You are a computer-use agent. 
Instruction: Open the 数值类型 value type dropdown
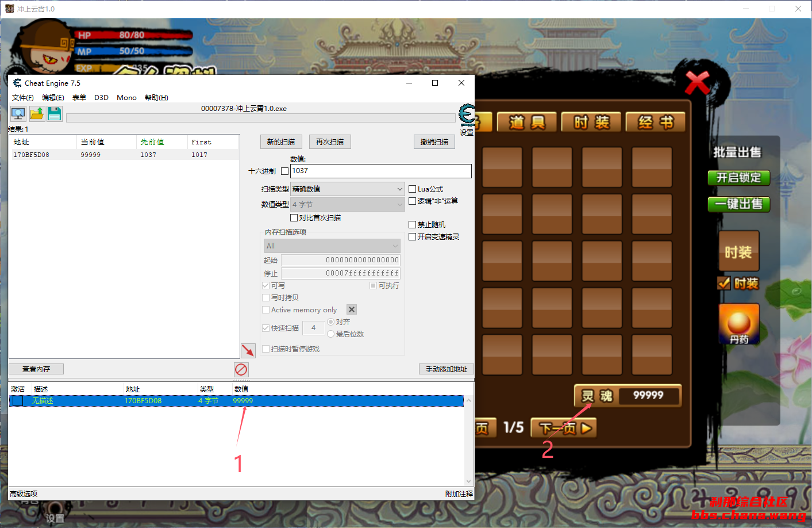pyautogui.click(x=347, y=205)
